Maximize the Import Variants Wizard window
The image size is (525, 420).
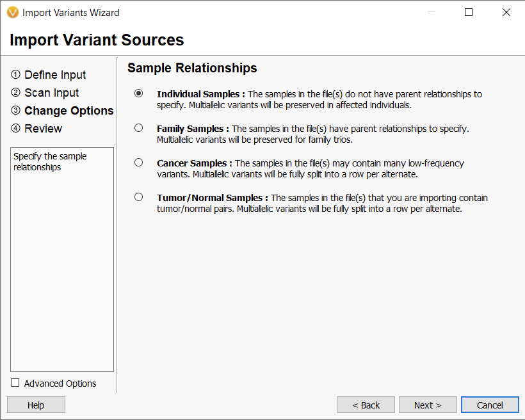coord(469,12)
